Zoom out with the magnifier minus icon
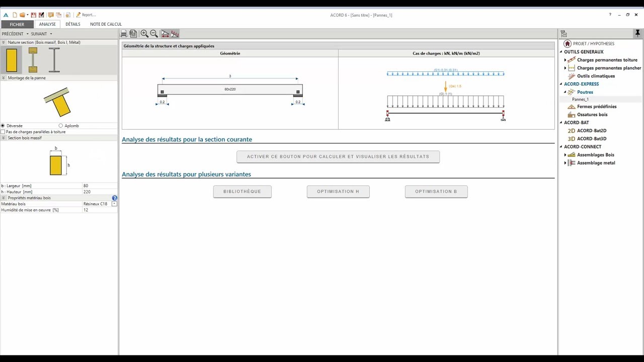 click(x=154, y=34)
